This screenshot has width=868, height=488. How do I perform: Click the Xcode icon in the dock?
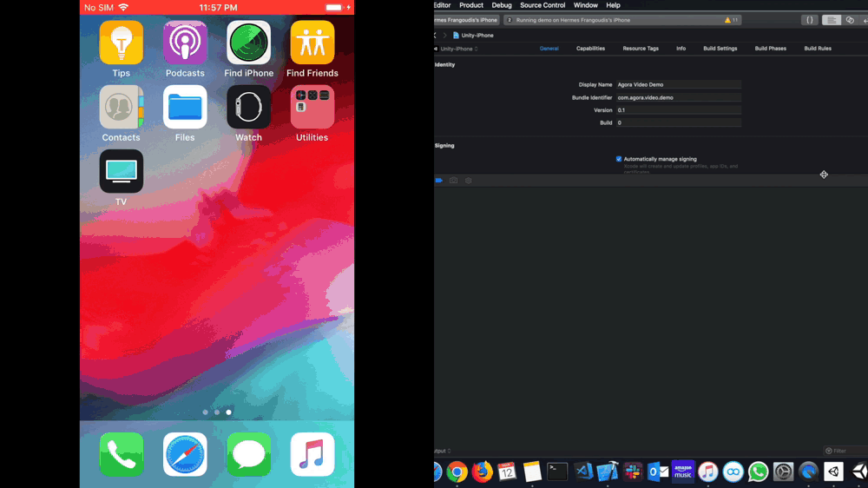608,472
